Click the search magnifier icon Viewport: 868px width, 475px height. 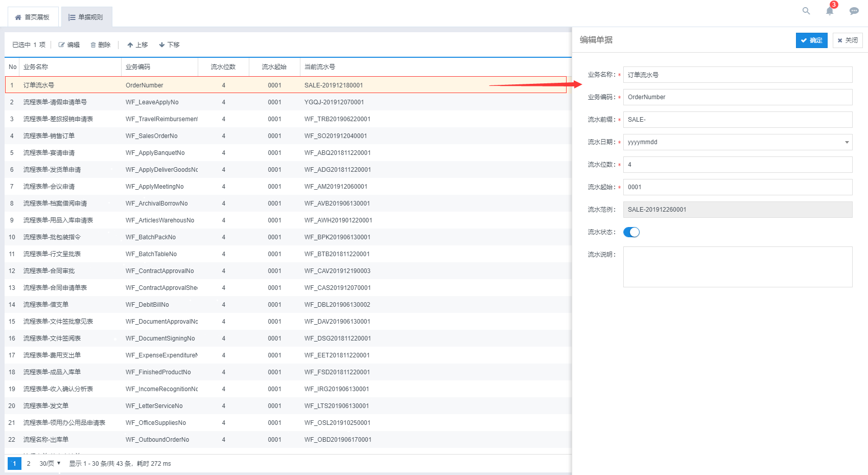pos(806,11)
